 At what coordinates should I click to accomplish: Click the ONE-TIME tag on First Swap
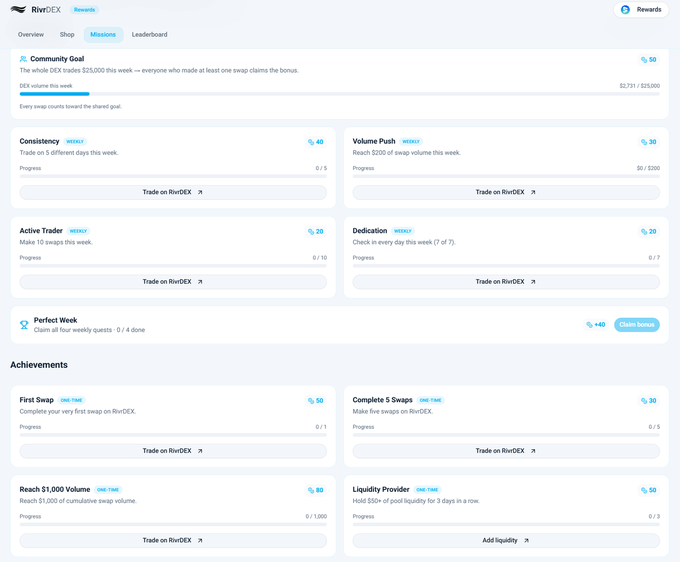tap(72, 400)
